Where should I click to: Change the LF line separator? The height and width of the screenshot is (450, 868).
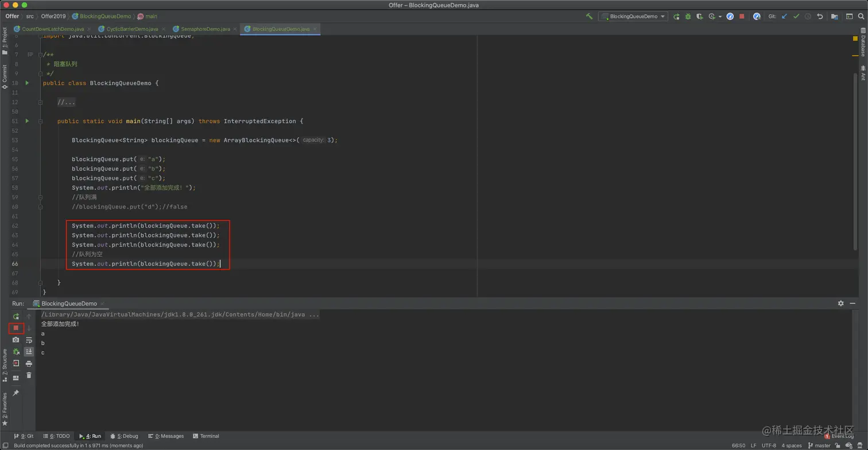(753, 445)
